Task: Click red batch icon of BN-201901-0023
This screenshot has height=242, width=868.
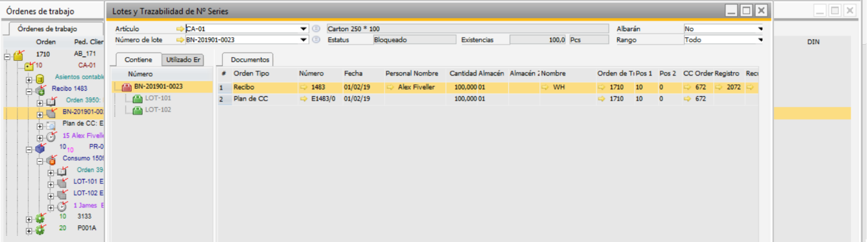Action: 126,87
